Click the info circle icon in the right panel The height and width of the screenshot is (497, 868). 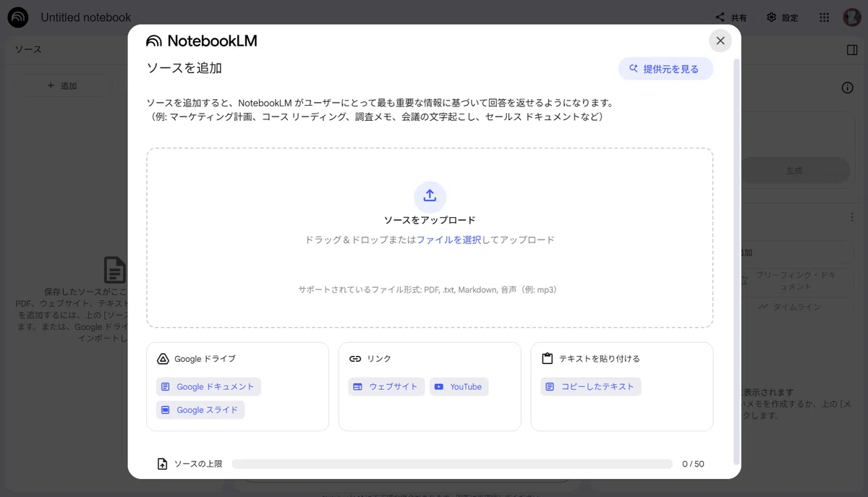(847, 88)
